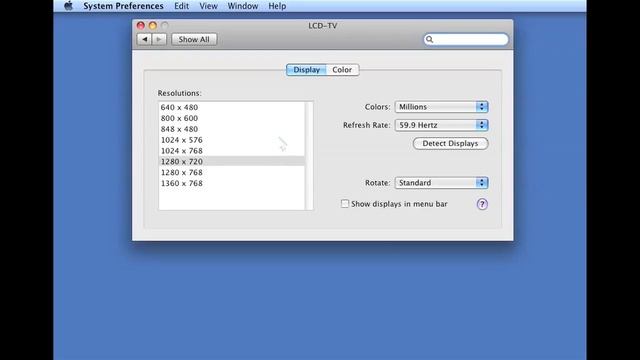Open the Rotate dropdown showing Standard

click(441, 183)
